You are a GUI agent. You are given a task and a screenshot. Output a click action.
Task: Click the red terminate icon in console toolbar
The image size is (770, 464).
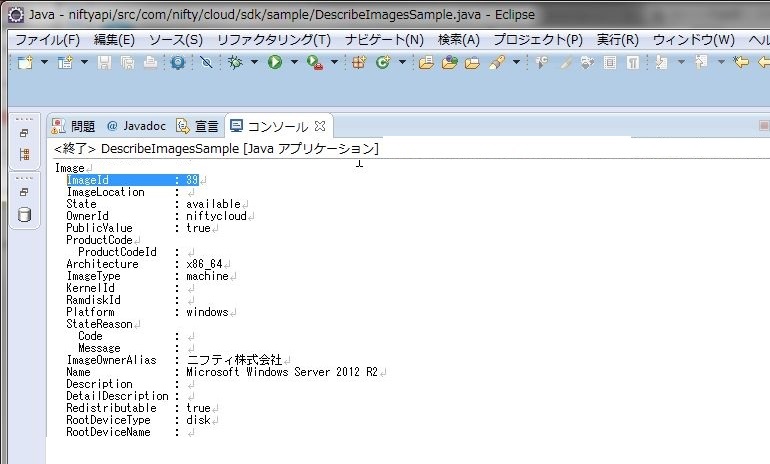tap(764, 126)
